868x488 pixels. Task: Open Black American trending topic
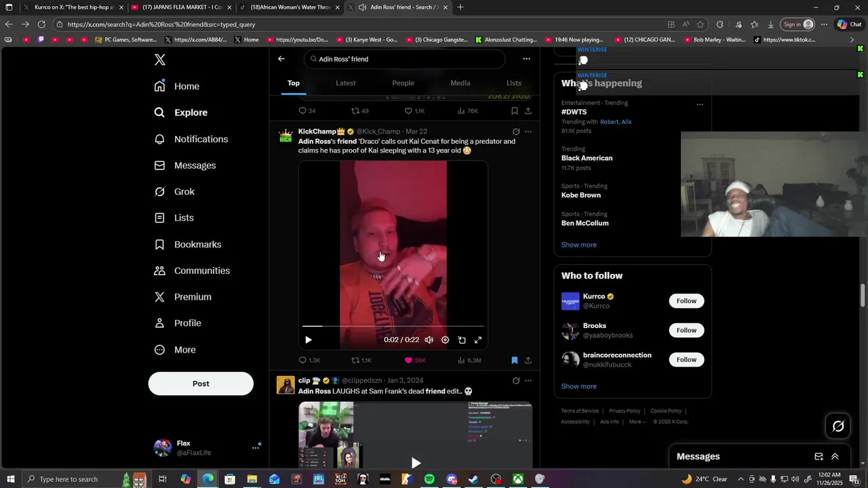tap(587, 158)
